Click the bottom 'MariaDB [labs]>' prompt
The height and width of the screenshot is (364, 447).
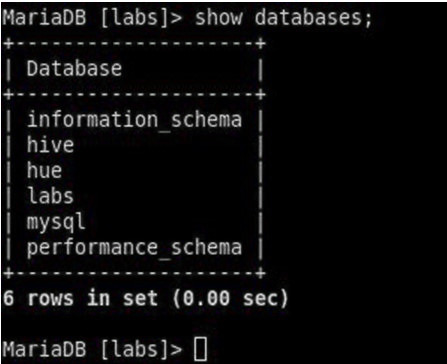pyautogui.click(x=92, y=349)
